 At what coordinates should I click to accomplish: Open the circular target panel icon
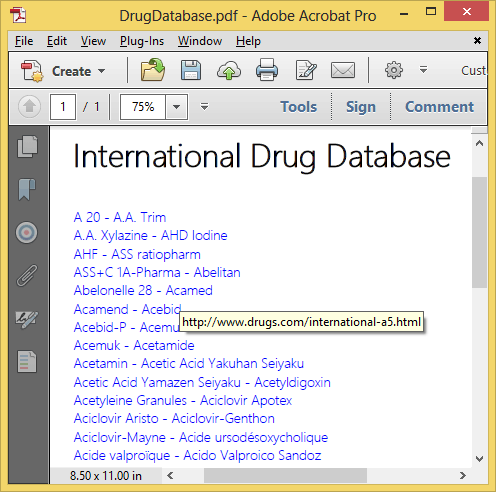pyautogui.click(x=26, y=232)
